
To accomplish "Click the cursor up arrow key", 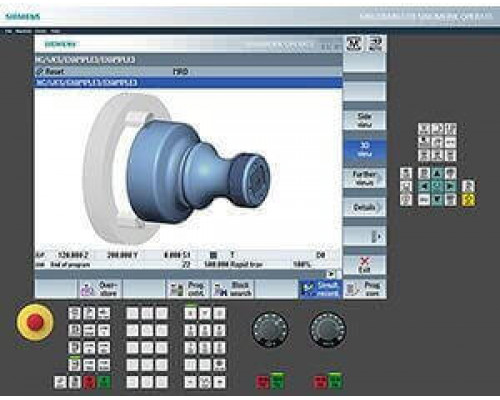I will [437, 173].
